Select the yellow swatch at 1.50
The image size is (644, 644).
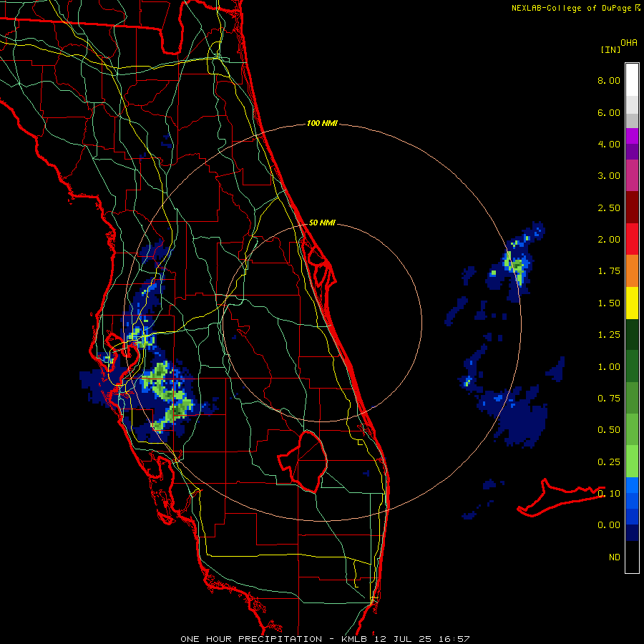tap(632, 303)
